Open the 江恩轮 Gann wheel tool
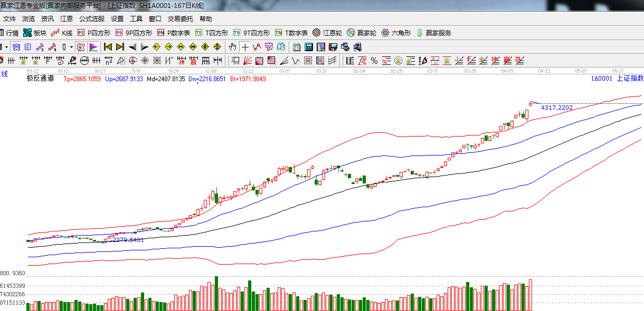The height and width of the screenshot is (311, 644). tap(327, 33)
